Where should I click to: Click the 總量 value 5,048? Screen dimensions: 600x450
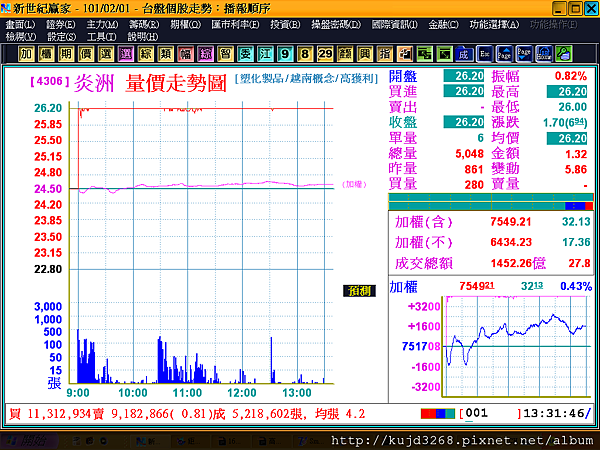[470, 154]
